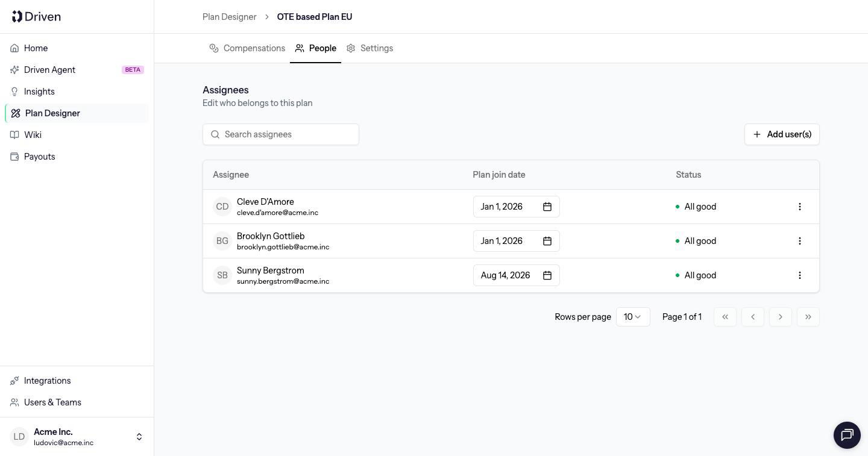This screenshot has width=868, height=456.
Task: Open Wiki in the sidebar
Action: pos(77,135)
